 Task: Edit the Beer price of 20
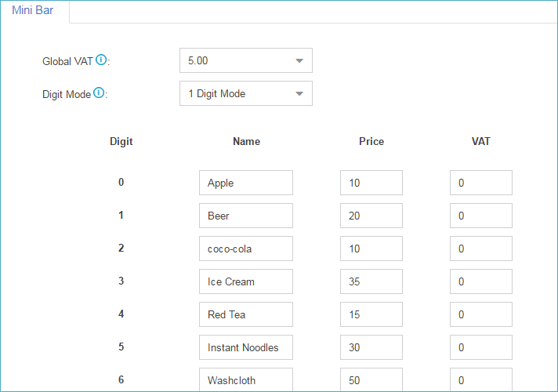pyautogui.click(x=371, y=216)
